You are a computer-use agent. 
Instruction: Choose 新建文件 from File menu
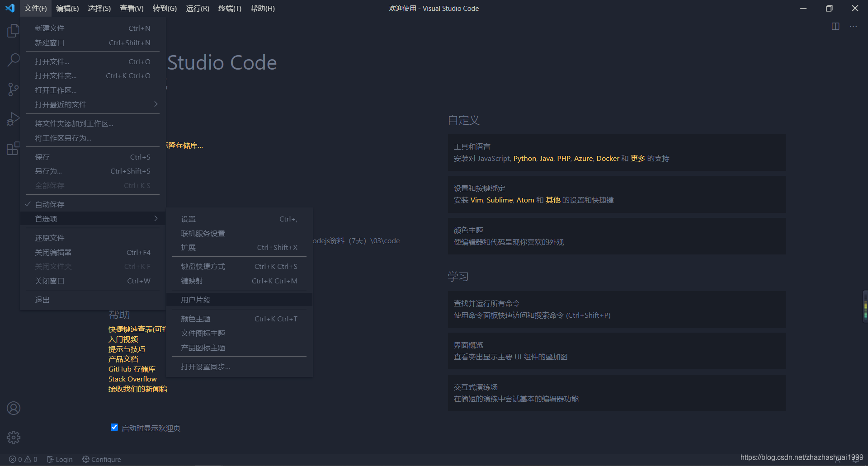click(93, 28)
